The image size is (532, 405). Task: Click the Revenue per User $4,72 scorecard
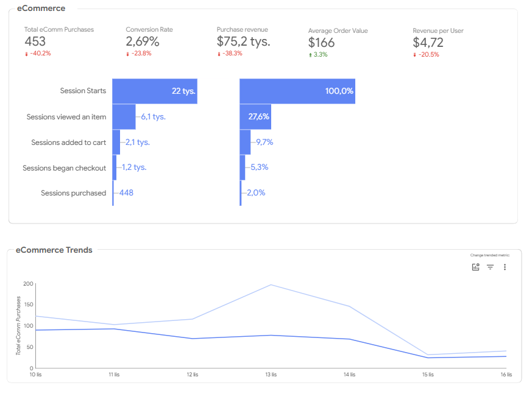(x=438, y=43)
